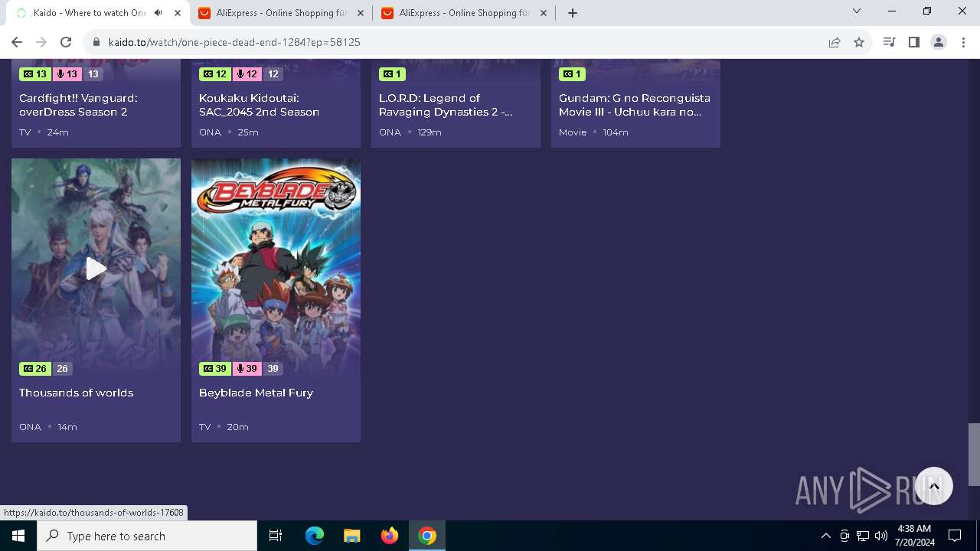This screenshot has width=980, height=551.
Task: Click subtitle count badge 26 on Thousands of worlds
Action: pyautogui.click(x=35, y=369)
